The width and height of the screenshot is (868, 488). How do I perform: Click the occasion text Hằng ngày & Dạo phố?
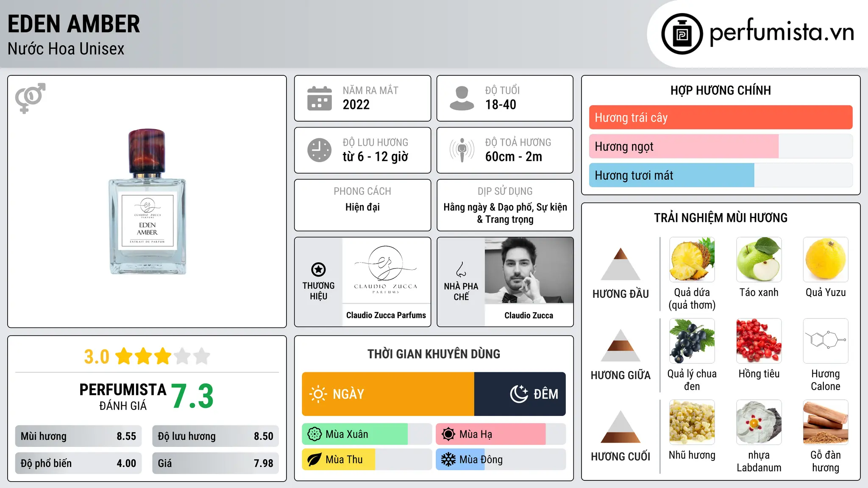point(489,207)
